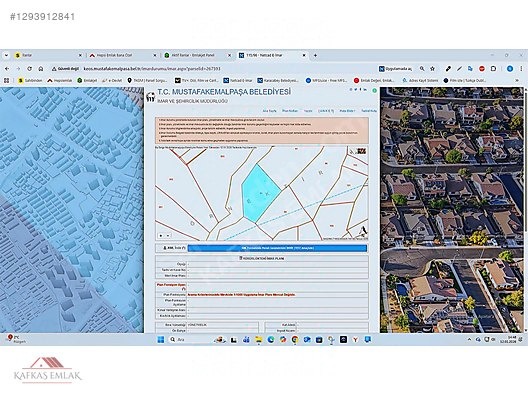The image size is (528, 396).
Task: Bookmark this page with the star icon
Action: tap(432, 69)
